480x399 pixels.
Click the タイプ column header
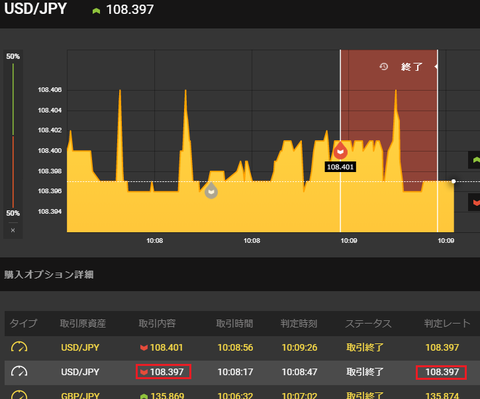pyautogui.click(x=23, y=323)
